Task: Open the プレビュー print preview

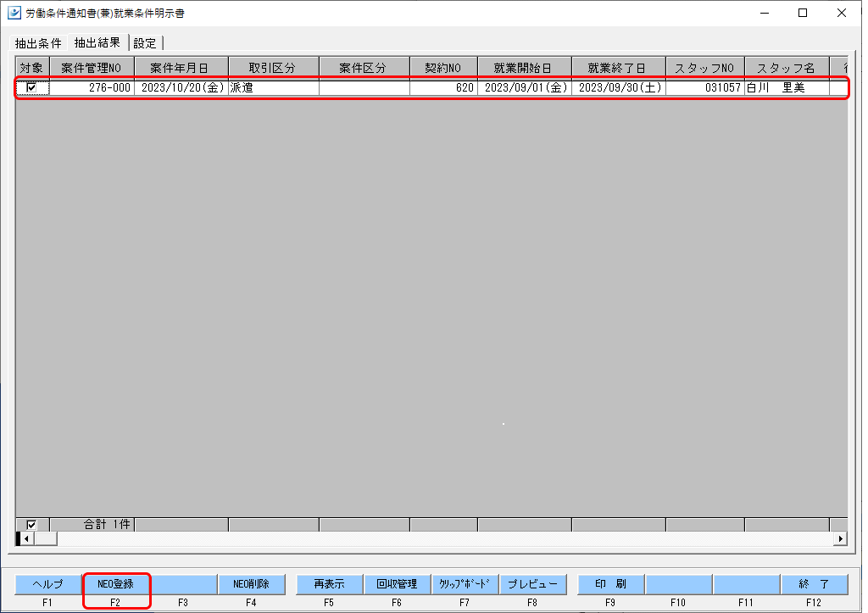Action: tap(532, 584)
